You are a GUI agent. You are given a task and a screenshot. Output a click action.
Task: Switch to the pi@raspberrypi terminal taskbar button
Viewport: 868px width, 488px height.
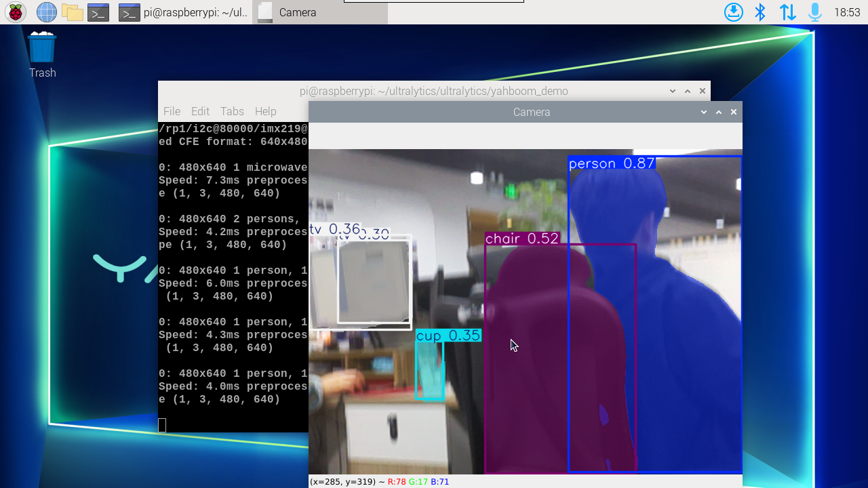tap(183, 12)
